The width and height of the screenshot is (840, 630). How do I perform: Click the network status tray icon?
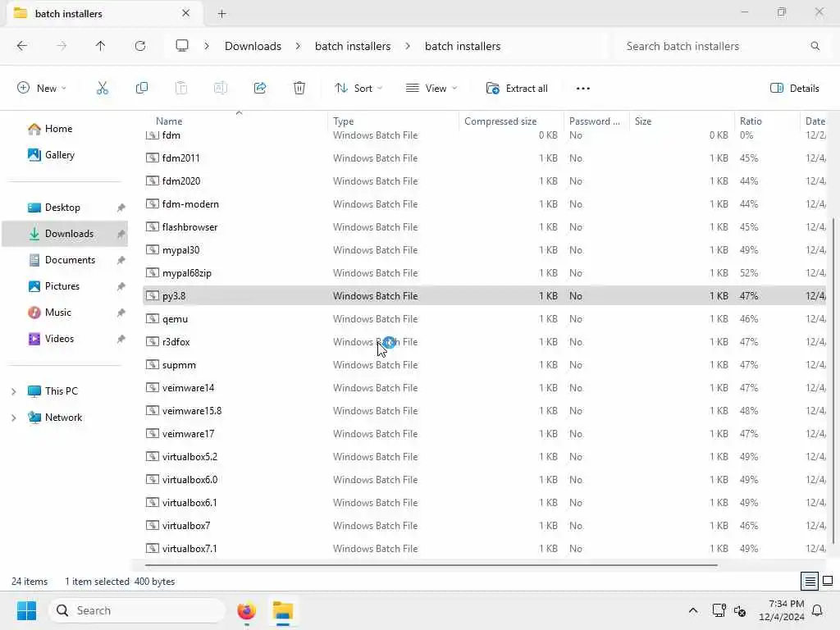(719, 610)
